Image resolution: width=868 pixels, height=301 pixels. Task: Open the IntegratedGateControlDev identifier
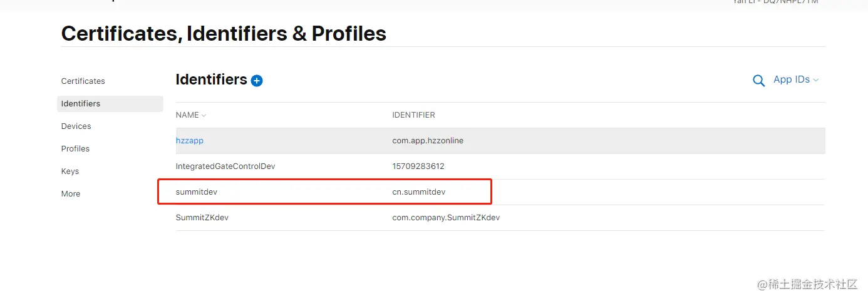tap(225, 166)
